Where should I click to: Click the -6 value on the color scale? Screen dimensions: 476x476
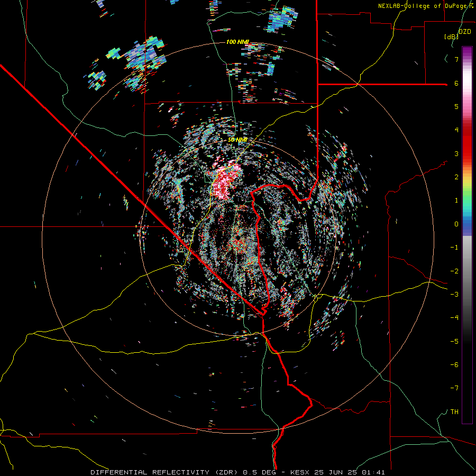pyautogui.click(x=454, y=364)
